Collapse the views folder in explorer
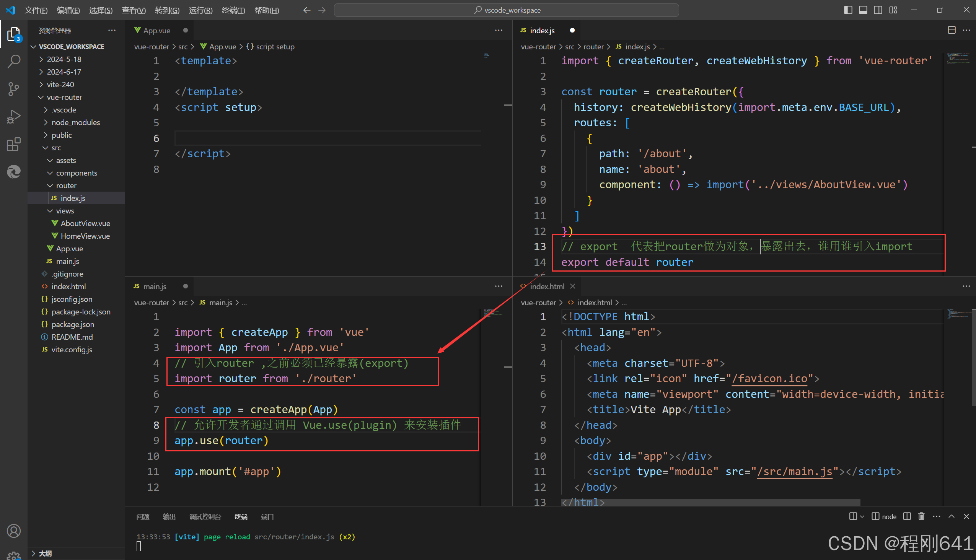 click(x=65, y=211)
